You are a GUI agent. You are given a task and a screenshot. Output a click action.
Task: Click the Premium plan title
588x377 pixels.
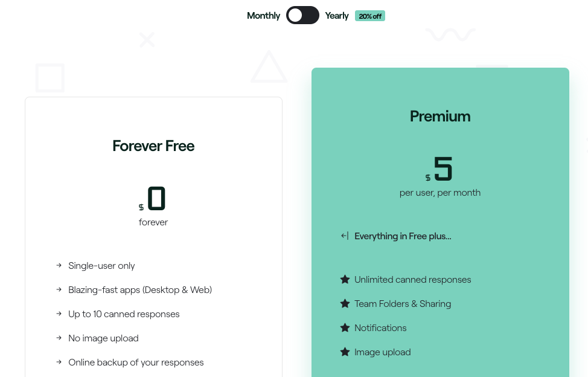(440, 117)
